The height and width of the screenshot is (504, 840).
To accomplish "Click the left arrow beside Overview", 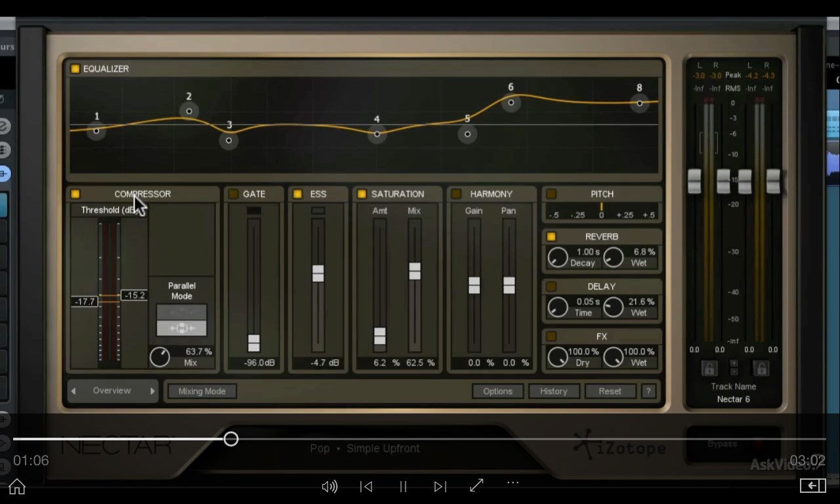I will [x=73, y=390].
